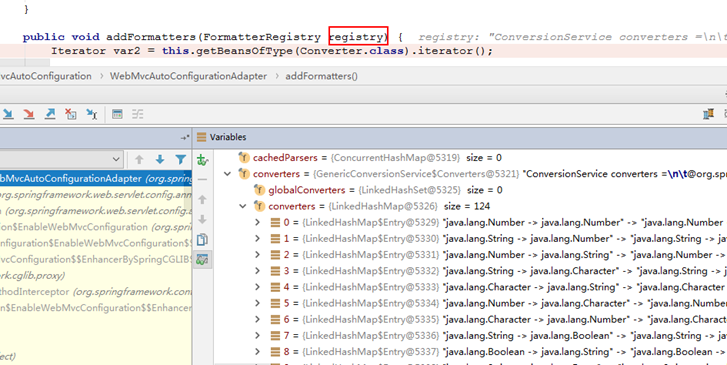Expand entry 6 Character to Number

(258, 320)
